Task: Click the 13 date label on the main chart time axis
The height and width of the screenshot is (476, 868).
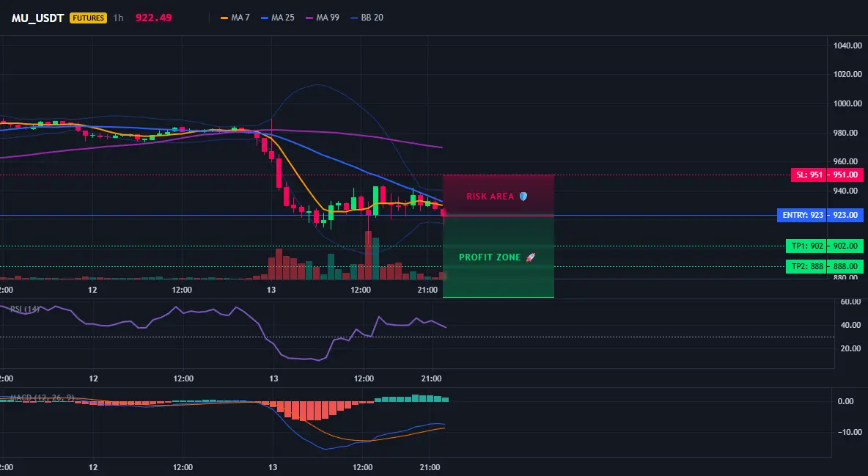Action: [271, 290]
